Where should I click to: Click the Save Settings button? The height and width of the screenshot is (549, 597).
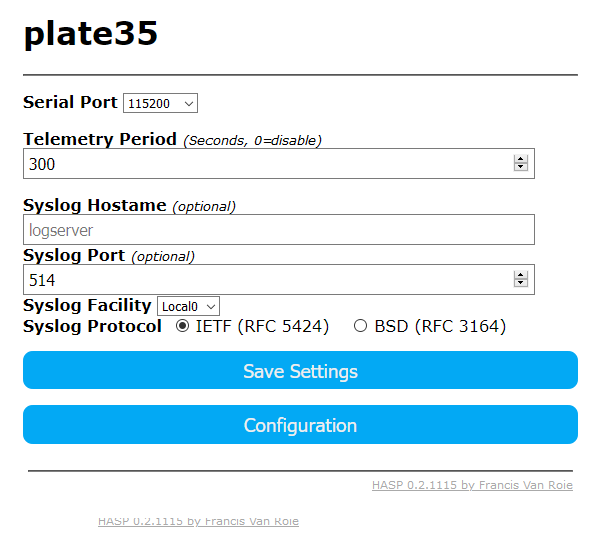pos(300,370)
